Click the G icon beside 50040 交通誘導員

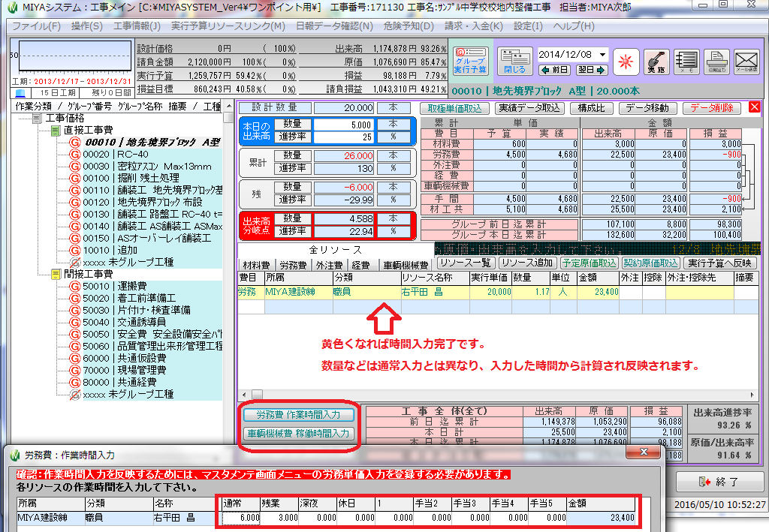pos(74,322)
